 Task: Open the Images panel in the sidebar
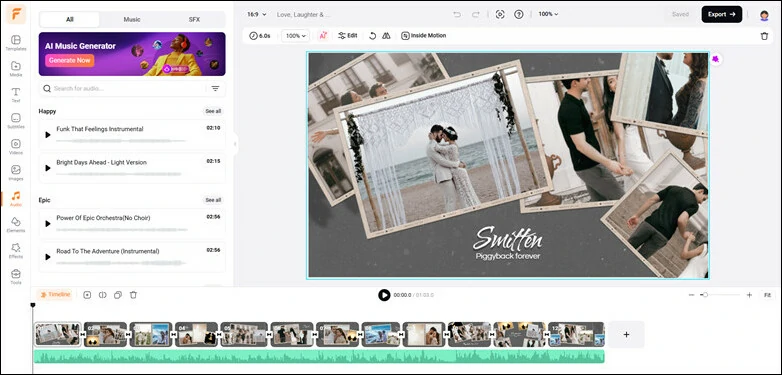pyautogui.click(x=15, y=173)
